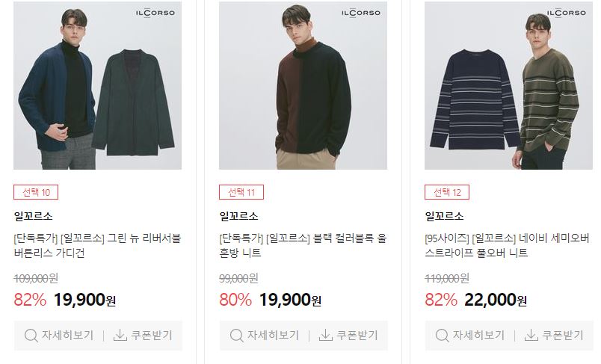The height and width of the screenshot is (364, 601).
Task: Click download coupon icon under green cardigan
Action: point(120,336)
